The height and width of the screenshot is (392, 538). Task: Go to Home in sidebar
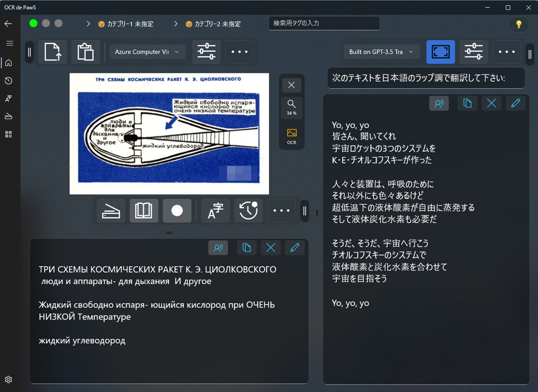click(8, 63)
